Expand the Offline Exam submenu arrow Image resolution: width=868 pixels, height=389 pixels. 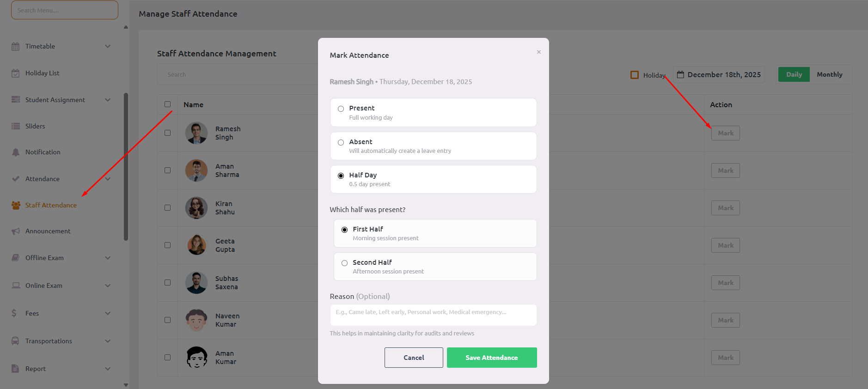pos(108,258)
